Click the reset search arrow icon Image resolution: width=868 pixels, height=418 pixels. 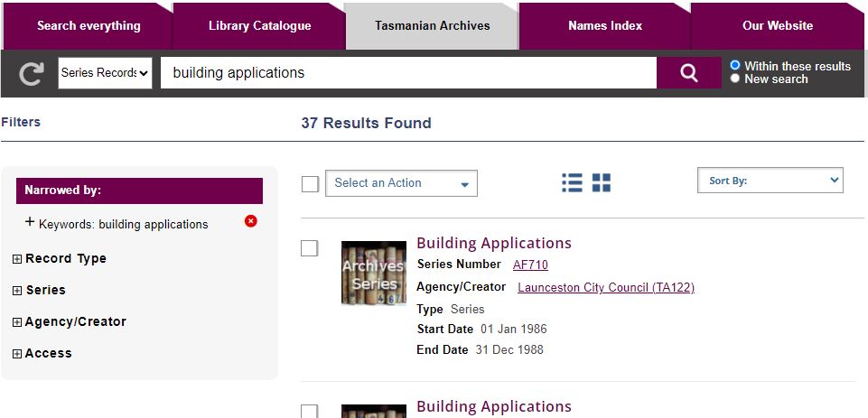click(x=31, y=74)
